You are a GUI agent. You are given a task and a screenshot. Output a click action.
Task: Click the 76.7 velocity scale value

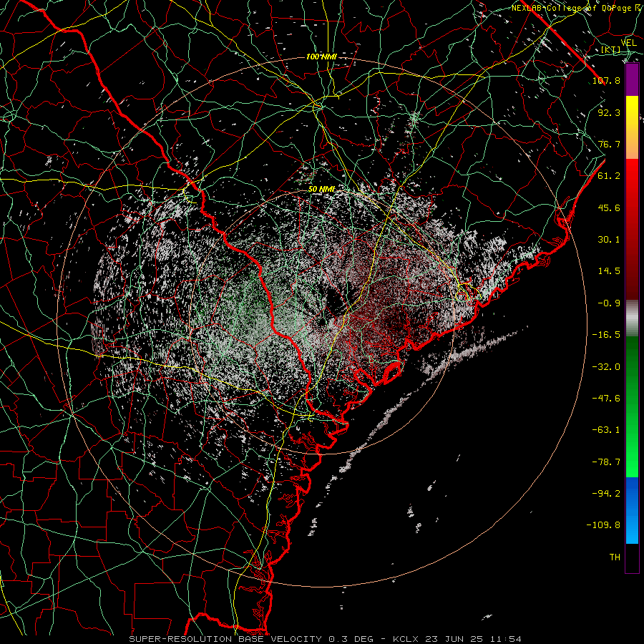tap(609, 144)
